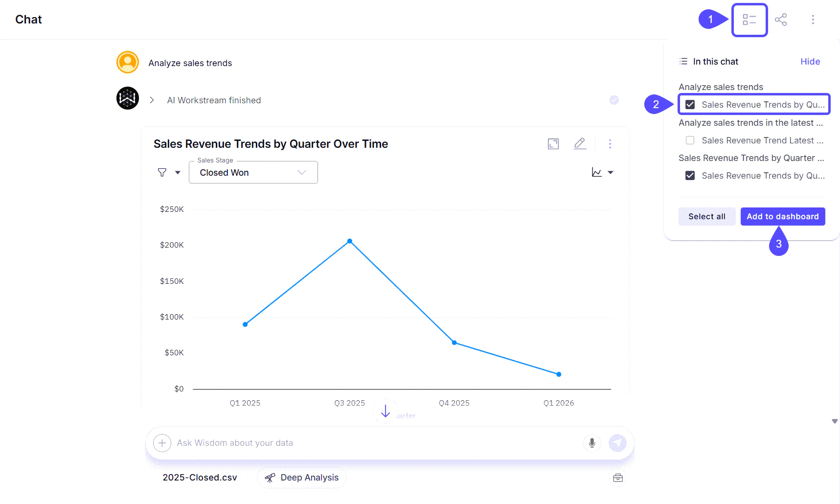Open the chart's three-dot options menu
Screen dimensions: 840x504
(x=610, y=144)
